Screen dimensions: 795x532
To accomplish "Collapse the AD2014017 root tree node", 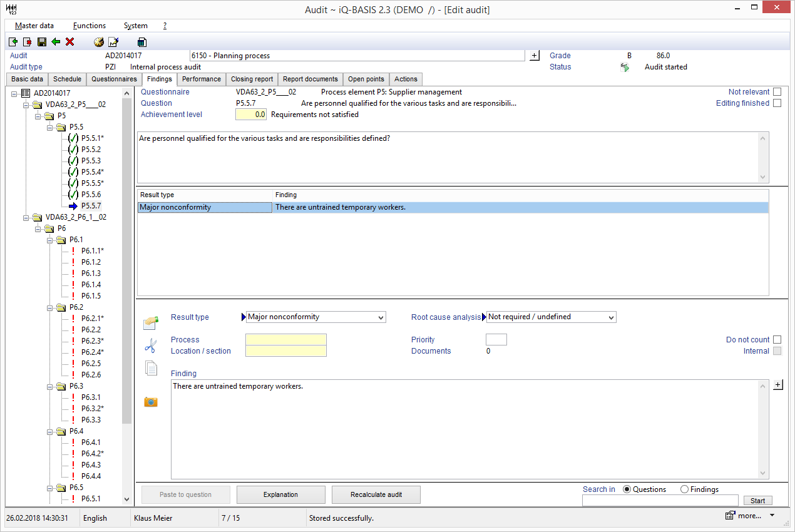I will [14, 93].
